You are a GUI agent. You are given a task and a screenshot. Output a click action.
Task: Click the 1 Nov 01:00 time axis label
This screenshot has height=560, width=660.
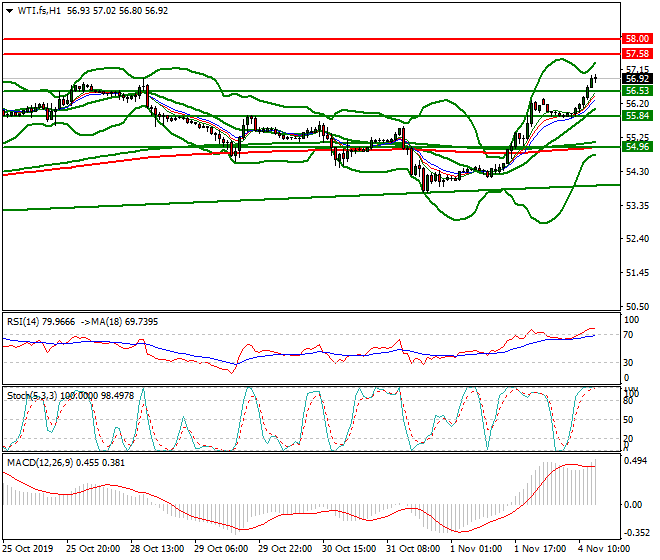coord(476,549)
